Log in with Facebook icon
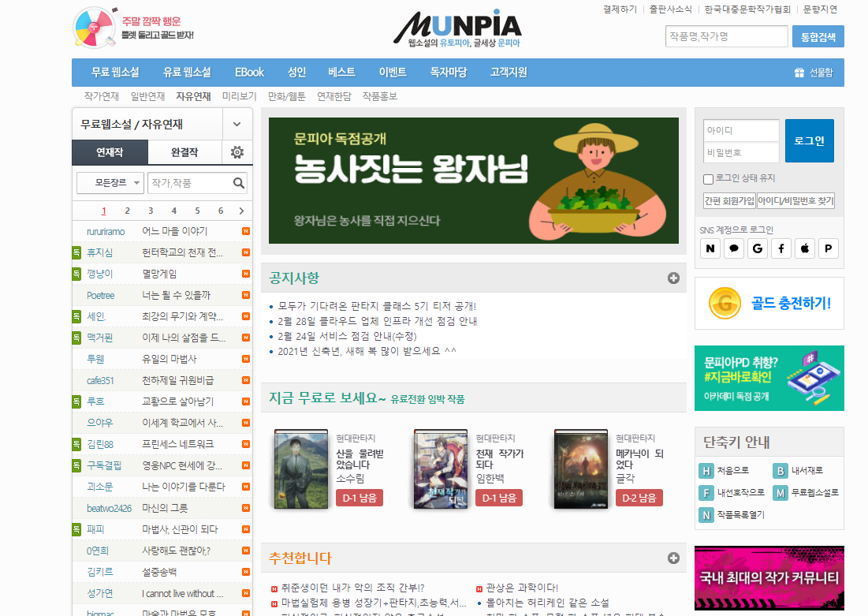This screenshot has height=616, width=868. click(781, 248)
